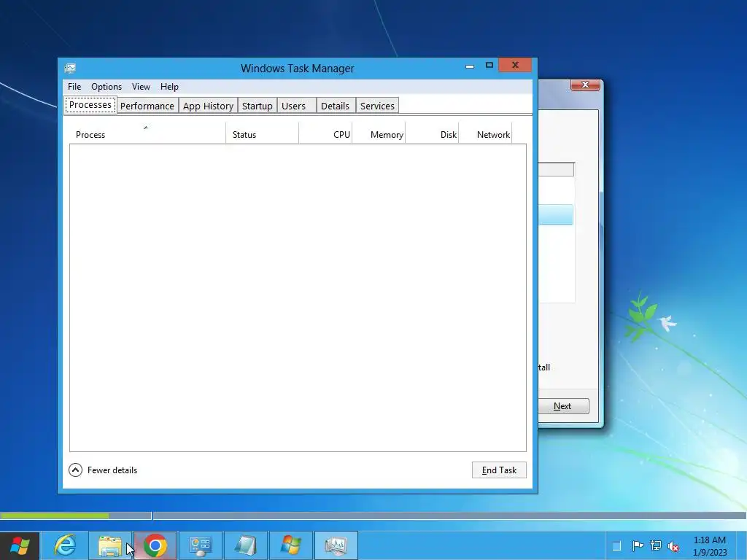Click Next in the background dialog
Image resolution: width=747 pixels, height=560 pixels.
point(563,406)
